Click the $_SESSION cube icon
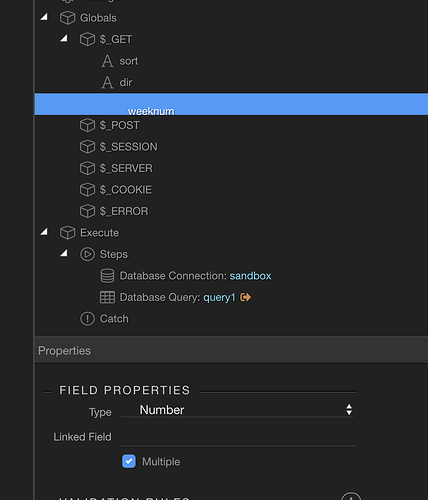 (x=87, y=147)
